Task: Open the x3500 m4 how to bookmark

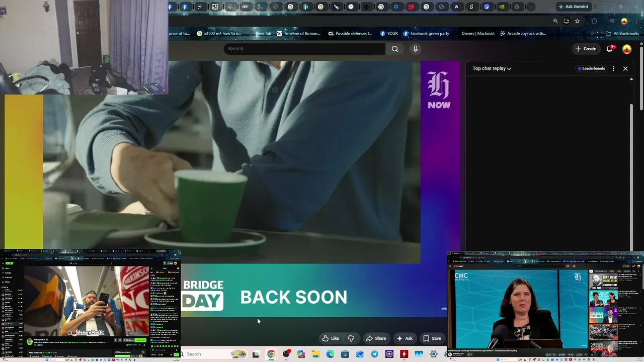Action: [x=219, y=34]
